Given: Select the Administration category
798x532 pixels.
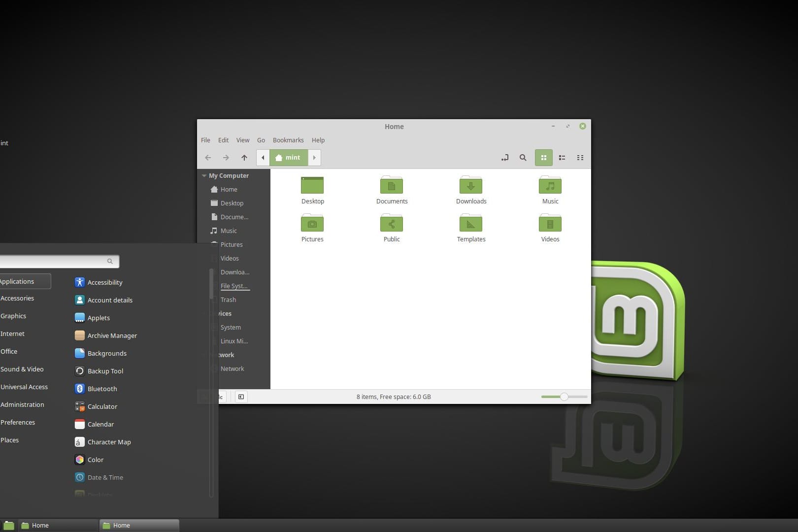Looking at the screenshot, I should [22, 405].
